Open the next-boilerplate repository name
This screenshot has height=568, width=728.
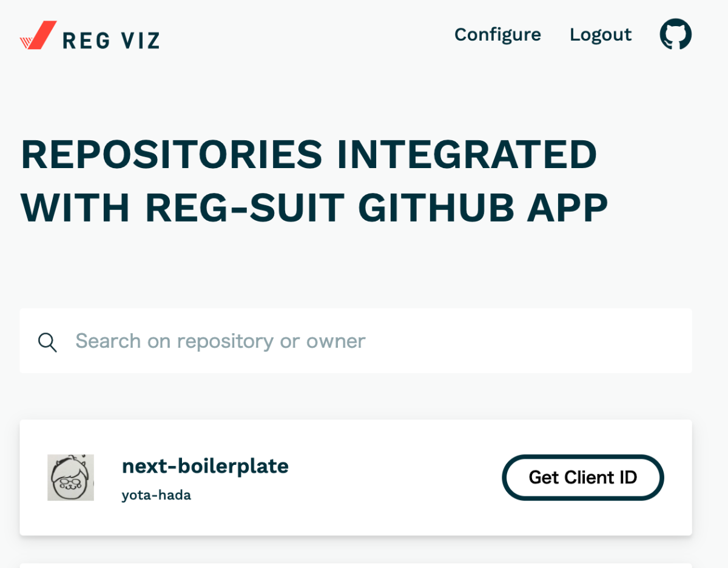pyautogui.click(x=205, y=466)
